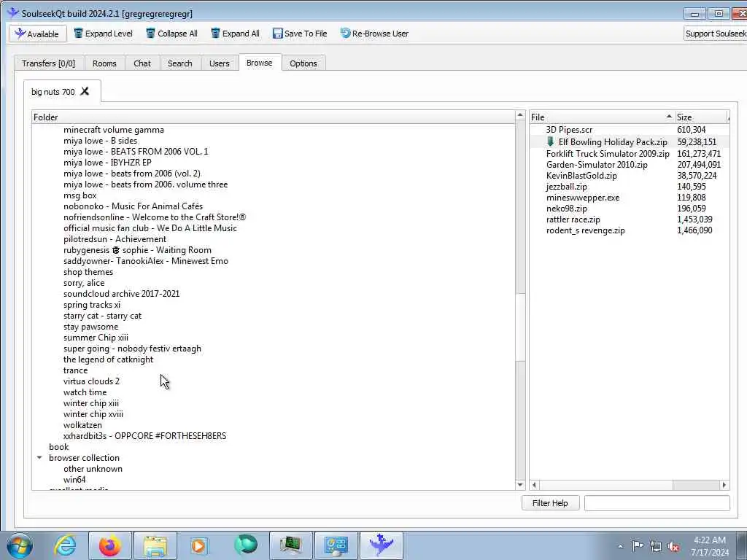Open the Search tab
This screenshot has height=560, width=747.
click(179, 63)
